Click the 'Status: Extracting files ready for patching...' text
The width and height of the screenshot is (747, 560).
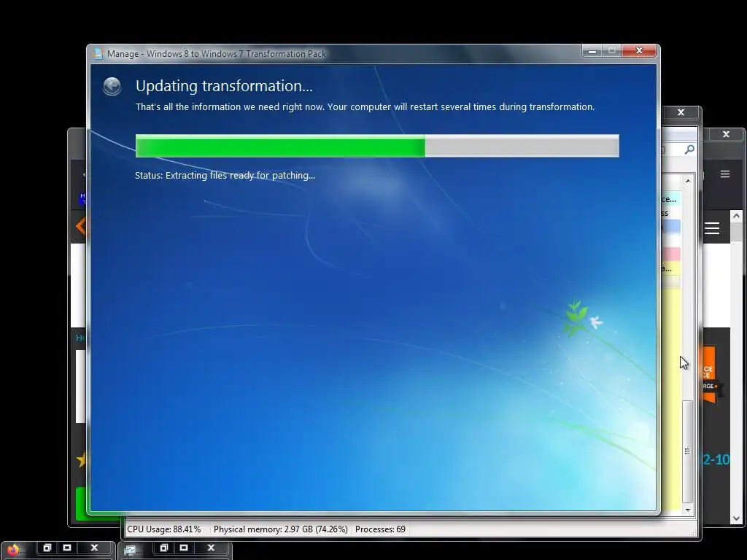pos(225,175)
